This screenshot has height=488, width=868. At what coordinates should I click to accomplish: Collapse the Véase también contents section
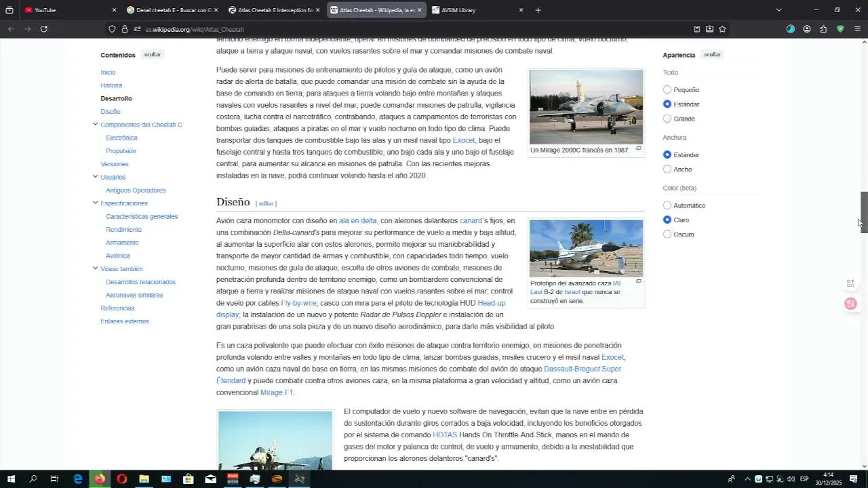[x=95, y=268]
